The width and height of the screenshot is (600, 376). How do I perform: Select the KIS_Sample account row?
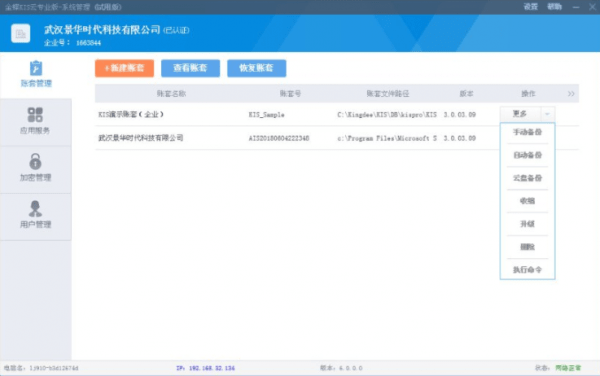tap(337, 114)
